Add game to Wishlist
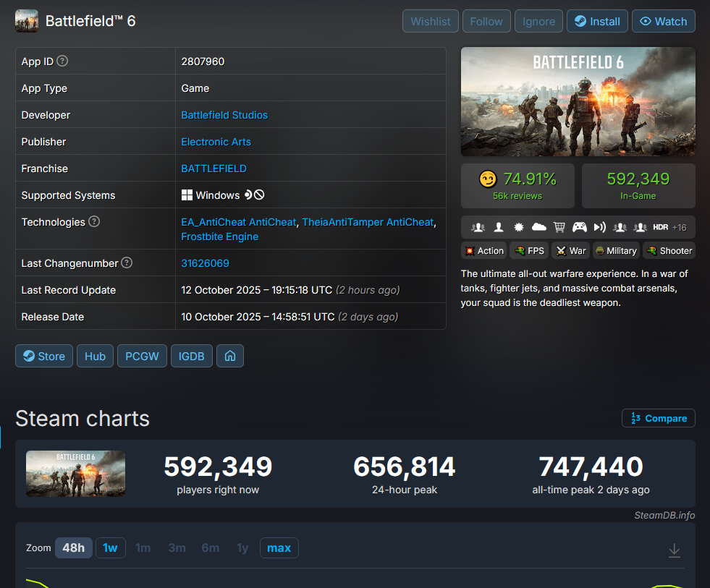 point(430,21)
